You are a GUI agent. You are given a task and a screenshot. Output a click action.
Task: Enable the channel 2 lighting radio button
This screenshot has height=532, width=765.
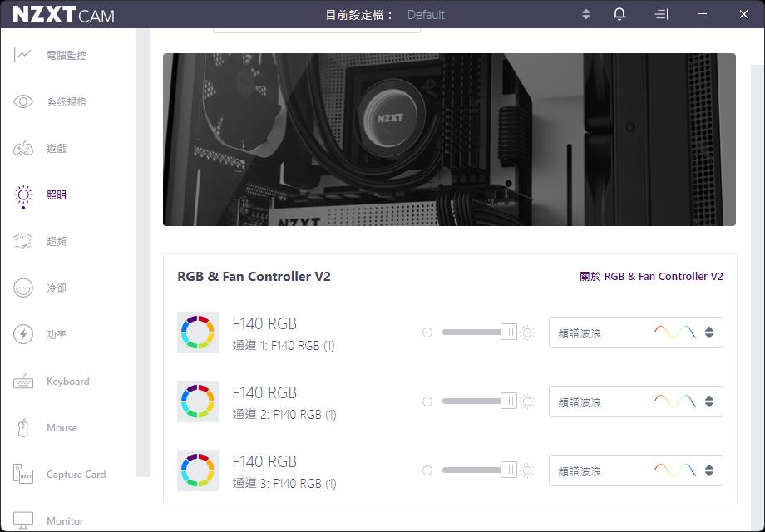(427, 401)
